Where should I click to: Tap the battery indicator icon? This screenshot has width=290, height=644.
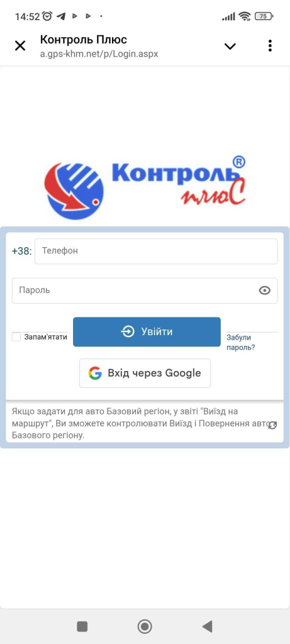click(x=264, y=16)
